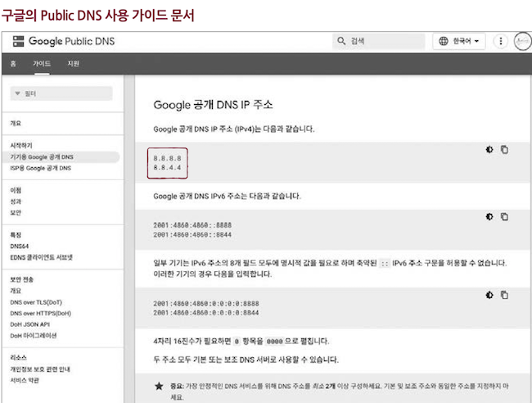Switch to the 가이드 tab
532x403 pixels.
point(42,64)
